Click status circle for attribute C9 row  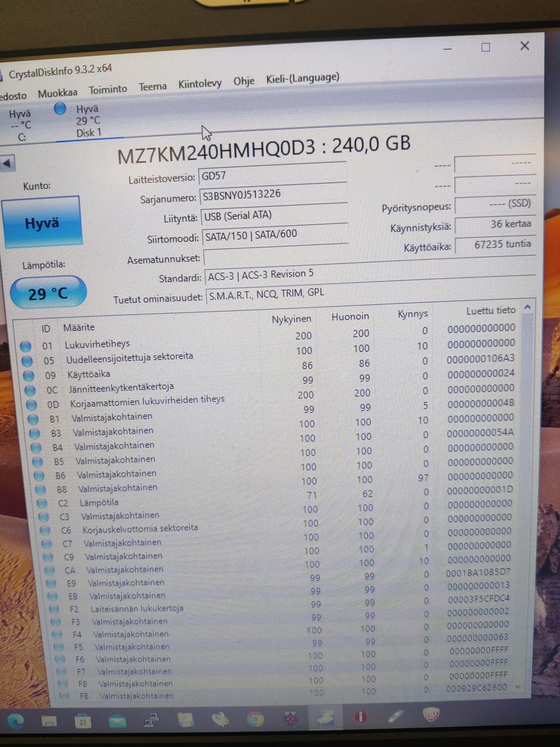pyautogui.click(x=49, y=557)
